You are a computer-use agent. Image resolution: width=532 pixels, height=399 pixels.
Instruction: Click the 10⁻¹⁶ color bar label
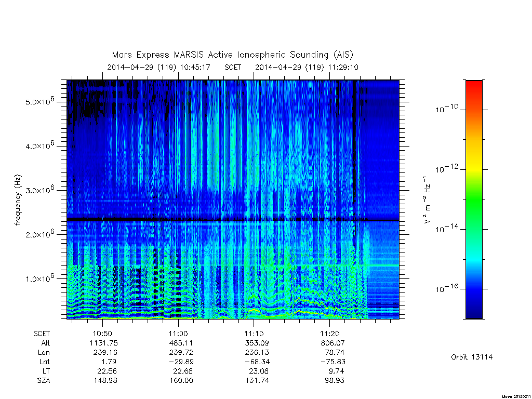click(447, 288)
